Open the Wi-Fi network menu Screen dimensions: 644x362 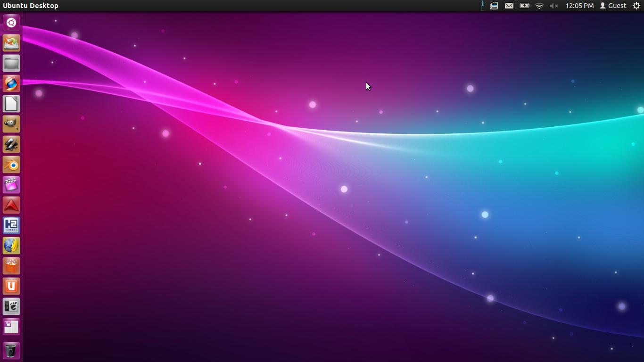click(x=539, y=6)
